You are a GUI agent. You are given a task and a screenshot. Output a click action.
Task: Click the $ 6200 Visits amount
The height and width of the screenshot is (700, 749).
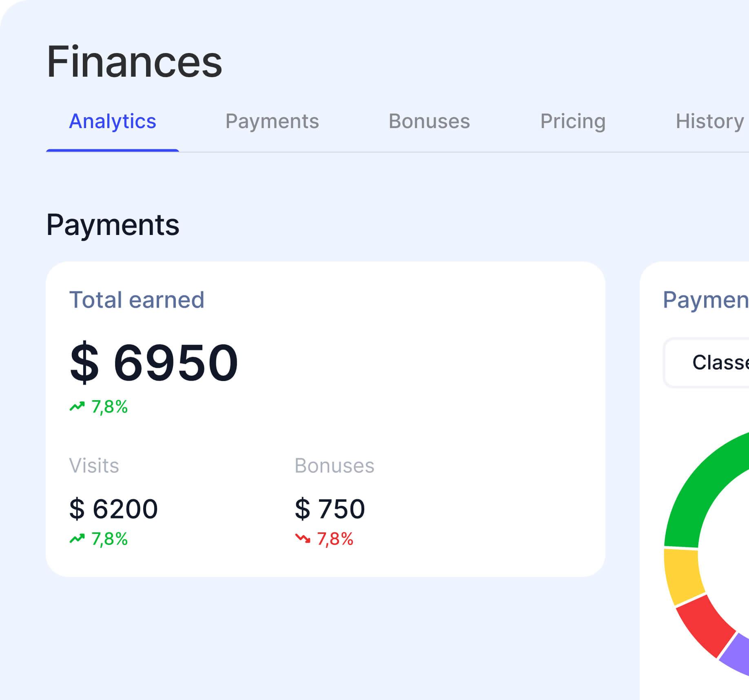[x=113, y=509]
